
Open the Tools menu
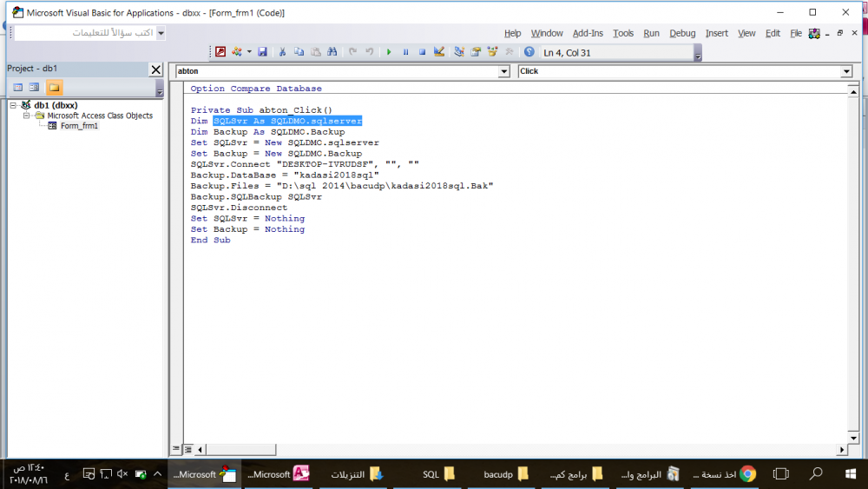pyautogui.click(x=623, y=33)
